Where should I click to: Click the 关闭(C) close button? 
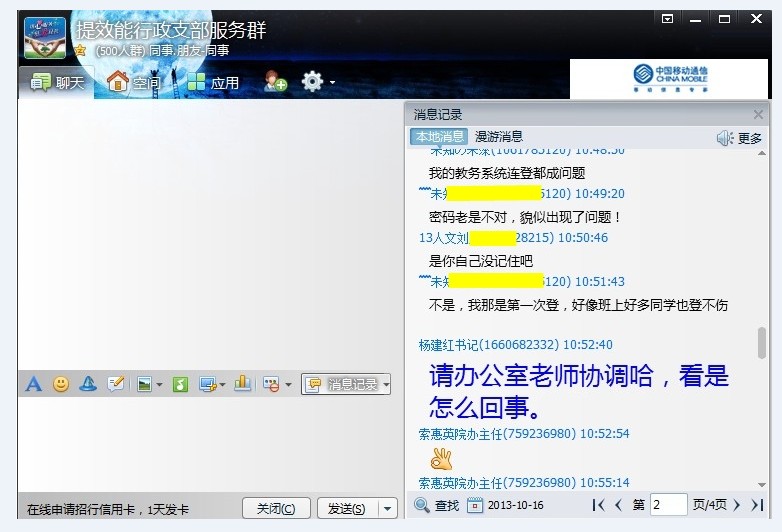(276, 509)
